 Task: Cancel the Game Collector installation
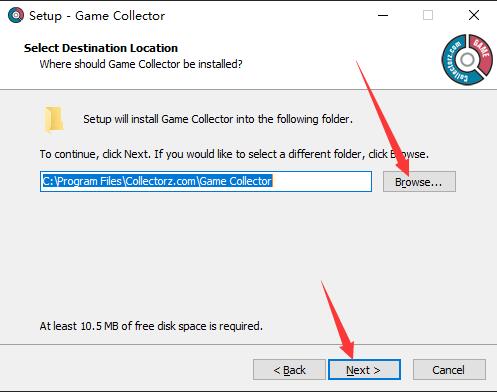point(449,370)
